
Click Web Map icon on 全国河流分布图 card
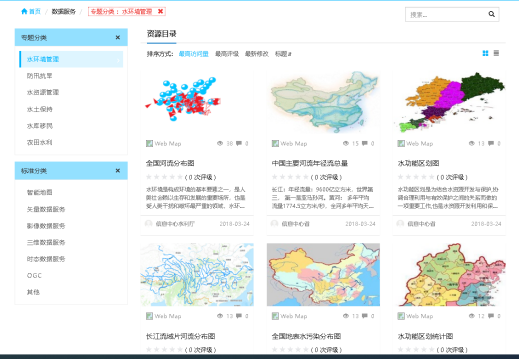coord(149,144)
